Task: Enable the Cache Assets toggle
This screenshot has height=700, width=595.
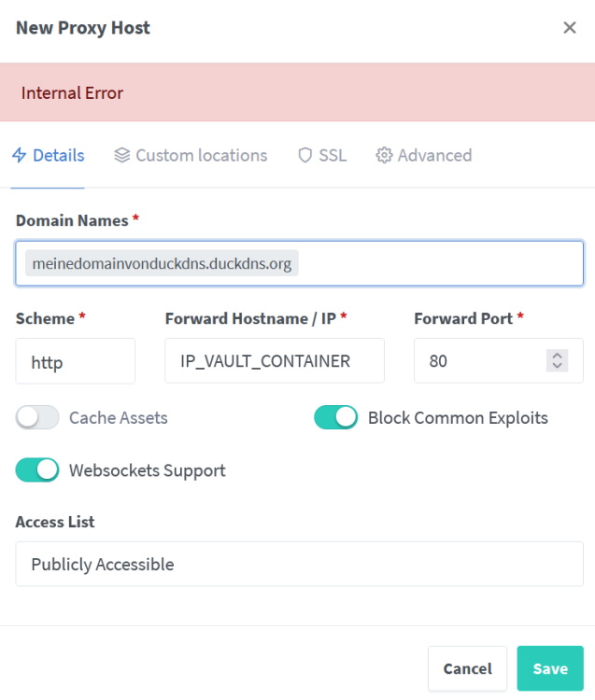Action: [37, 417]
